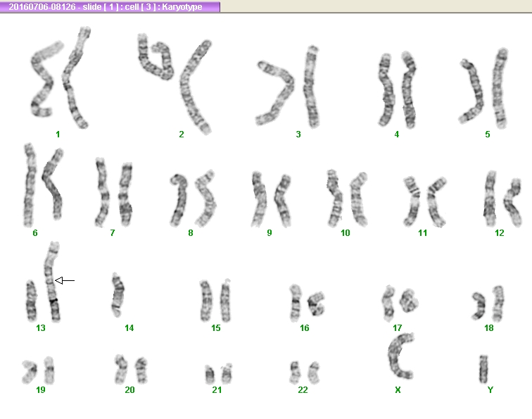Screen dimensions: 532x419
Task: Select the chromosome 12 pair
Action: (502, 199)
